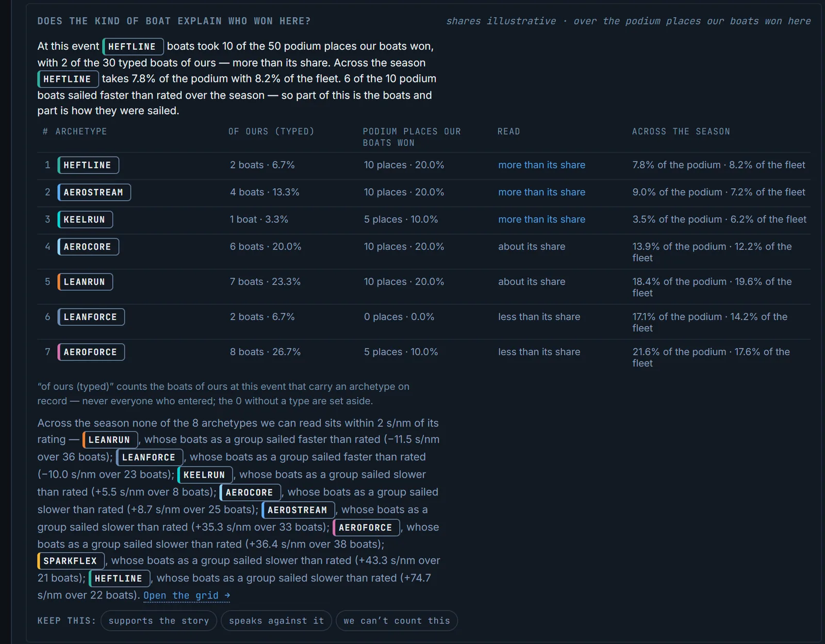Choose 'supports the story' option
This screenshot has height=644, width=825.
[159, 621]
